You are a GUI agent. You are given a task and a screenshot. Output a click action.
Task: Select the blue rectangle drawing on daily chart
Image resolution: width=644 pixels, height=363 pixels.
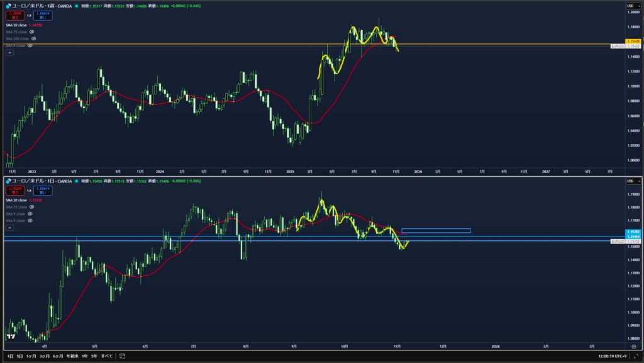435,231
